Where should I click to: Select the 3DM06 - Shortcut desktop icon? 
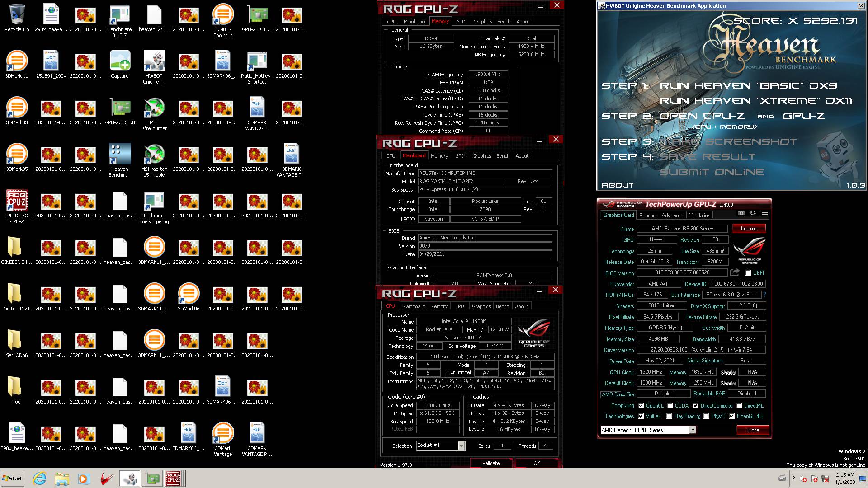(223, 21)
